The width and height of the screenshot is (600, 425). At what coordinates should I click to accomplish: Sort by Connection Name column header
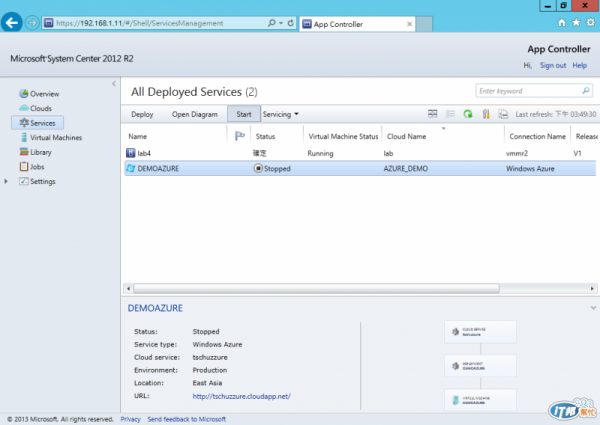(537, 137)
